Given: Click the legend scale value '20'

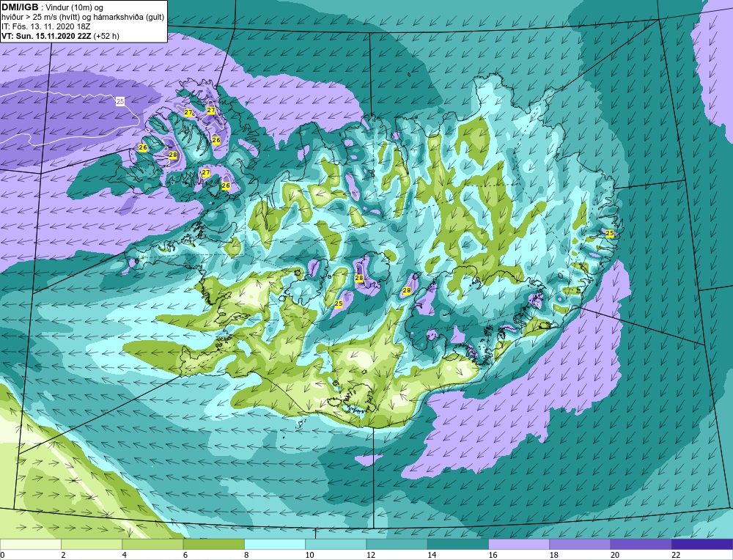Looking at the screenshot, I should pos(615,555).
